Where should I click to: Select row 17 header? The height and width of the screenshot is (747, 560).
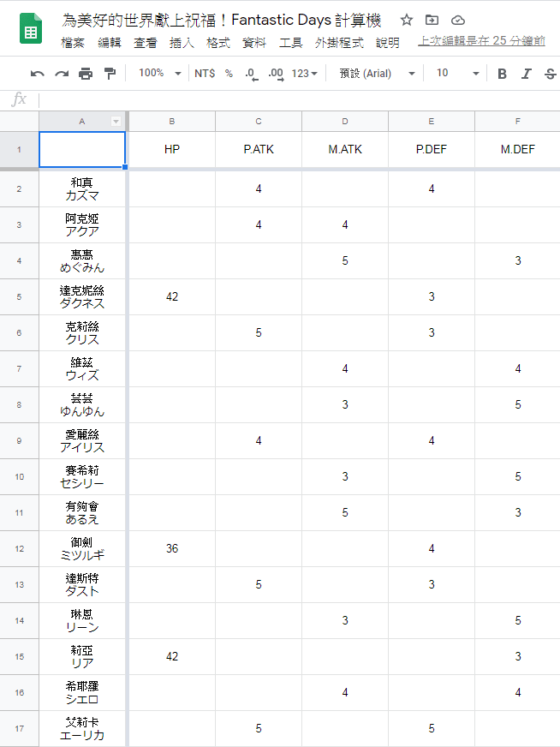[x=19, y=728]
